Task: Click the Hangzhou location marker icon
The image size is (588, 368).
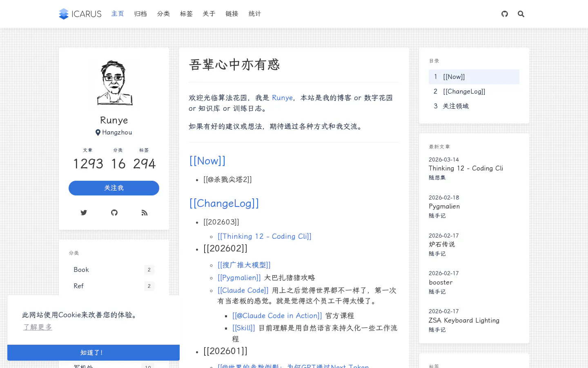Action: click(98, 132)
